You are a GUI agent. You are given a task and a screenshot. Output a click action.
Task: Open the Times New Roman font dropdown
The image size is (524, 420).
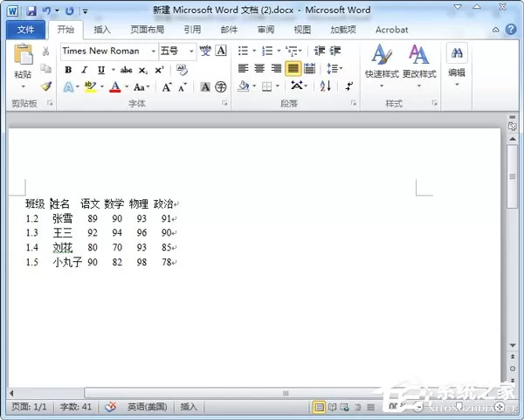[x=153, y=52]
